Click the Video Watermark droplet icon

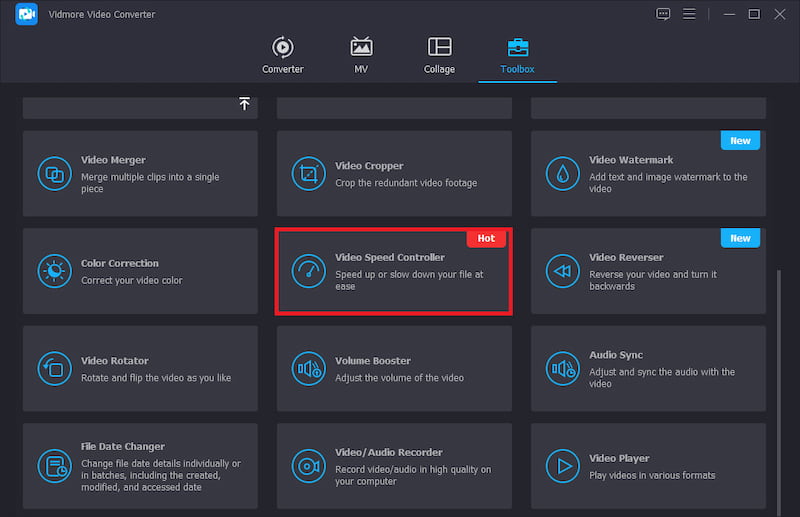563,174
